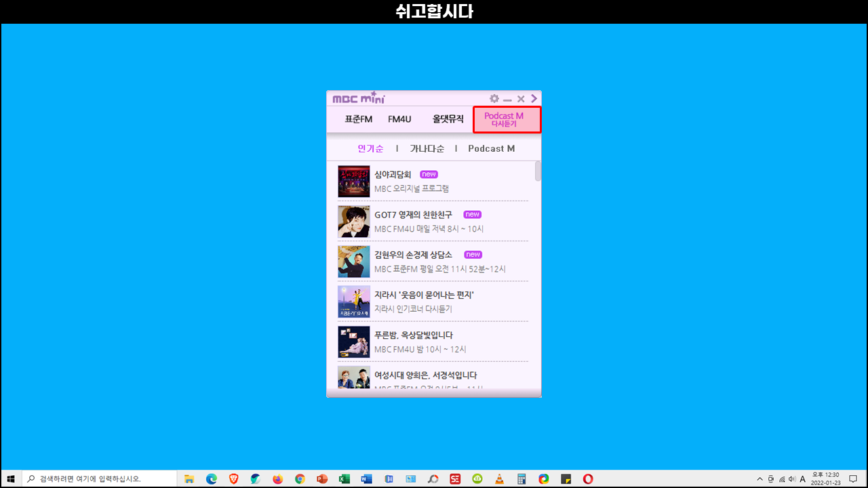Open Word from the taskbar
868x488 pixels.
tap(366, 479)
